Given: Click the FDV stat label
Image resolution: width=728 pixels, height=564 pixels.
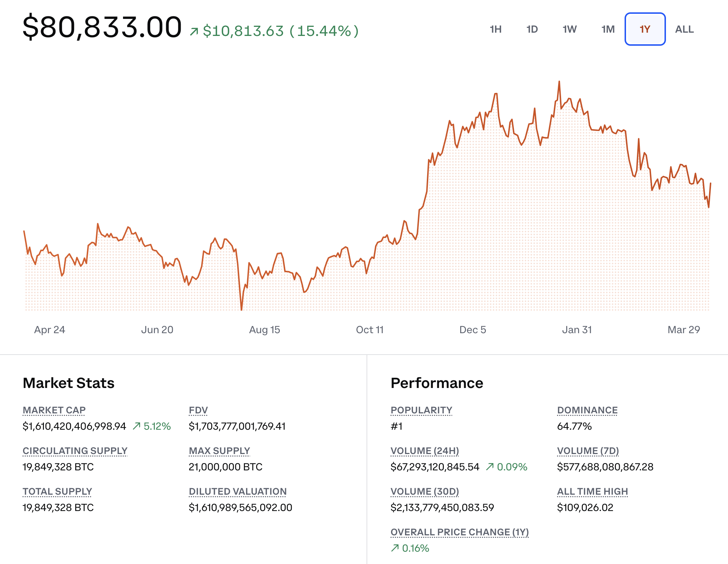Looking at the screenshot, I should click(198, 410).
